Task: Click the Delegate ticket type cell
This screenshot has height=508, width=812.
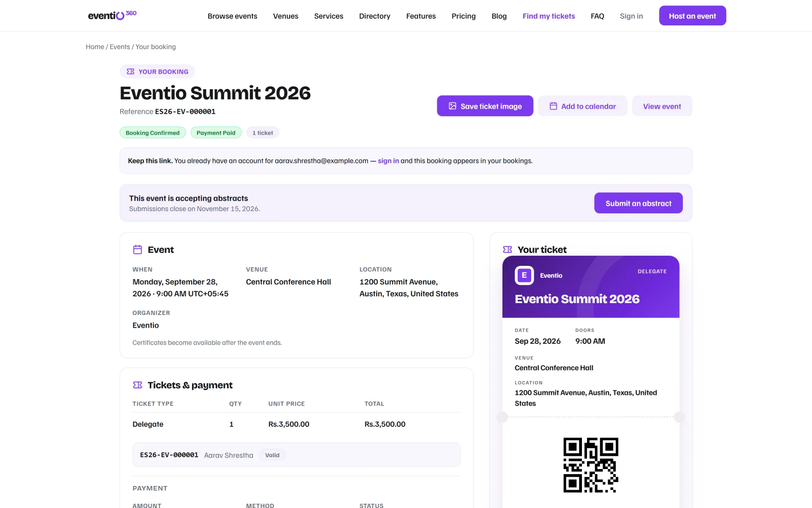Action: tap(148, 424)
